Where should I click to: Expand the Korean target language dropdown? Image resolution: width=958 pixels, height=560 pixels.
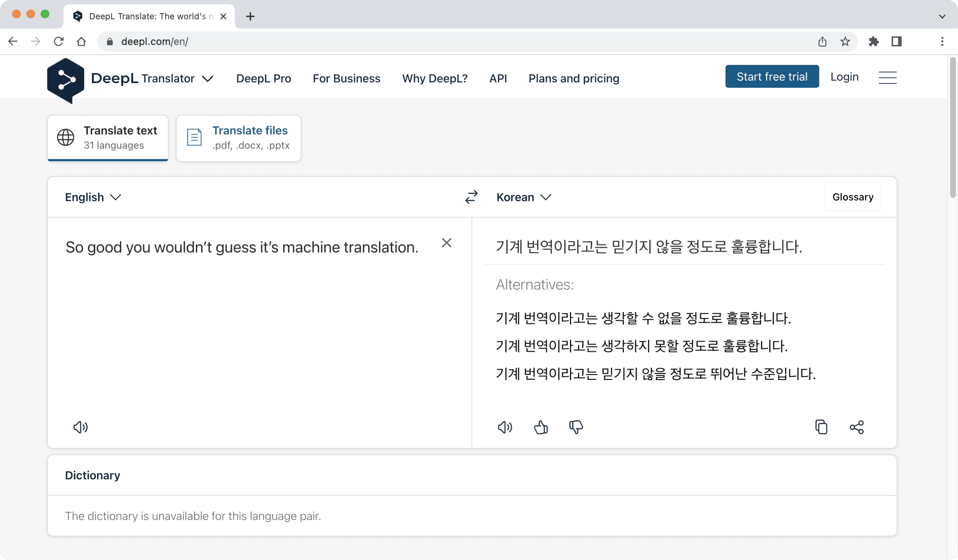coord(525,196)
